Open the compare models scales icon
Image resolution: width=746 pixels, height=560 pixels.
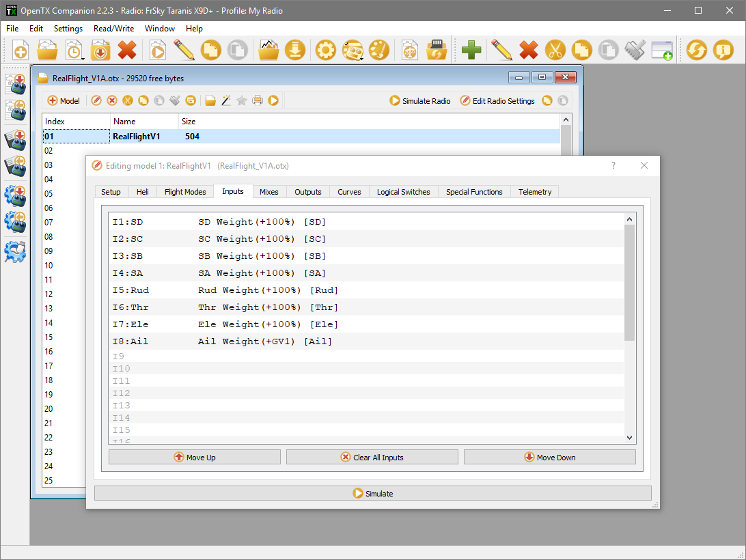(x=410, y=50)
